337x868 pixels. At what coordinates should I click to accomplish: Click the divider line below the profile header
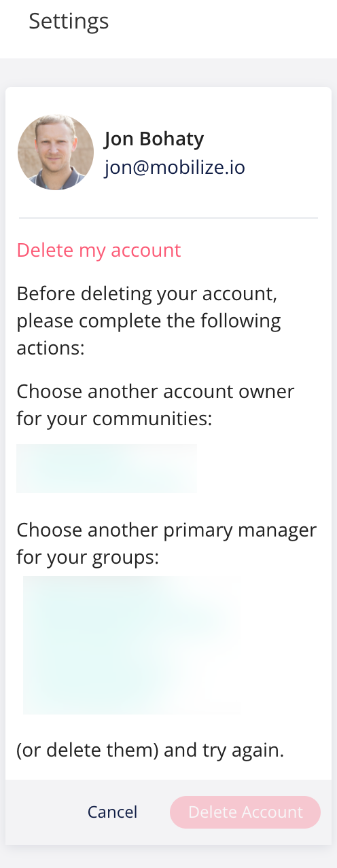[168, 218]
